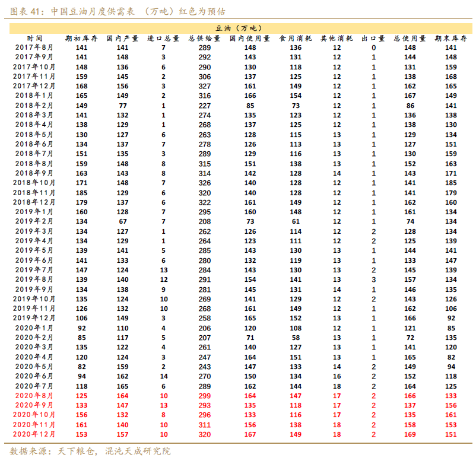Viewport: 476px width, 461px height.
Task: Select the 2019年3月 row label
Action: point(34,231)
